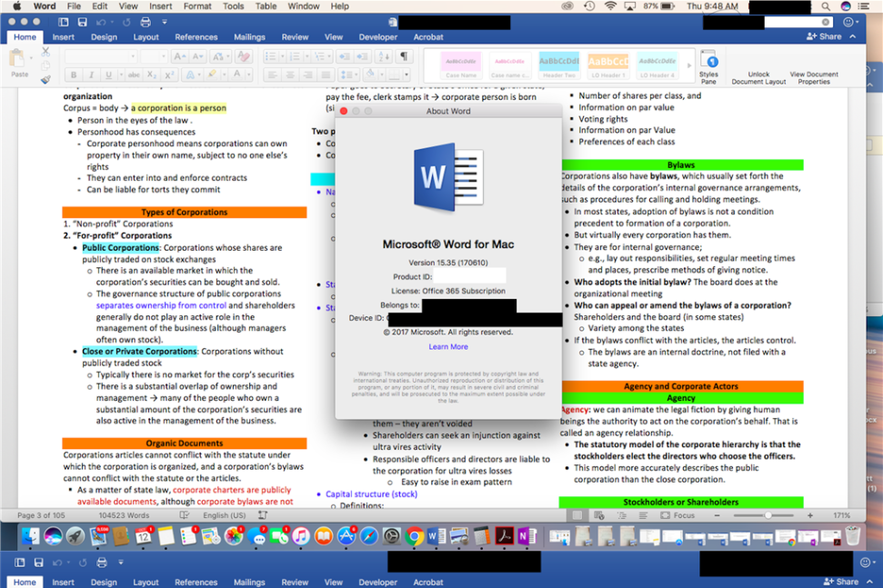Open the Borders dropdown arrow
This screenshot has height=588, width=883.
tap(406, 75)
